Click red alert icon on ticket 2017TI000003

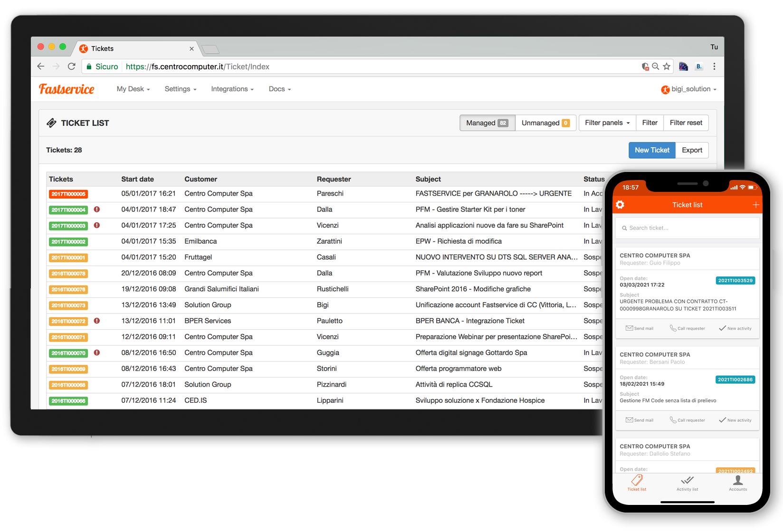coord(97,225)
